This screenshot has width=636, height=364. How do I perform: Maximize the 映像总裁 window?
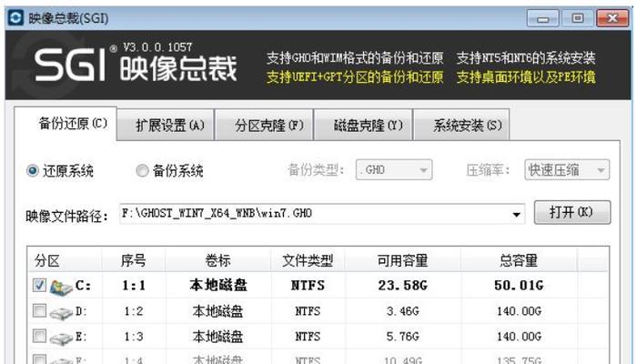pos(578,18)
